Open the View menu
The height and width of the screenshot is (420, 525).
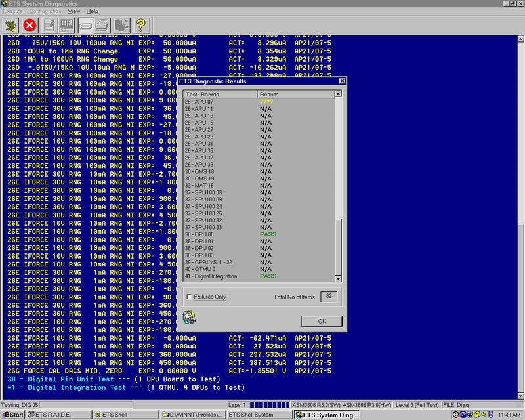pyautogui.click(x=74, y=11)
